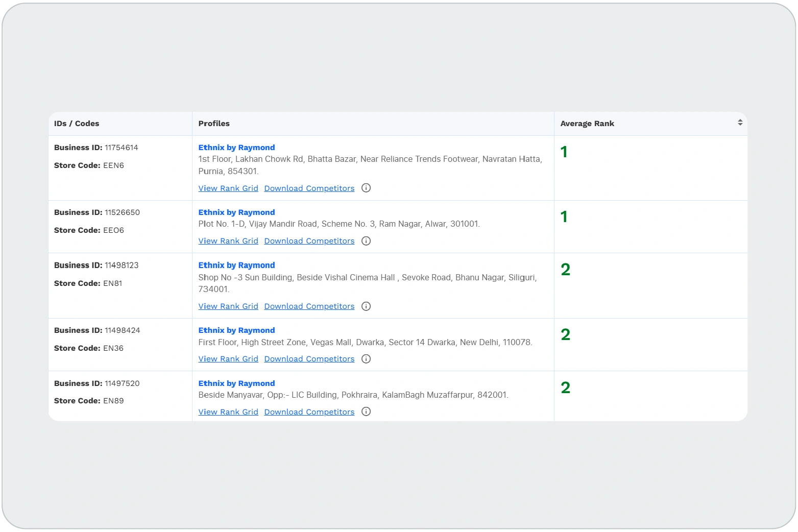Download Competitors for Siliguri store
The height and width of the screenshot is (532, 798).
tap(309, 306)
